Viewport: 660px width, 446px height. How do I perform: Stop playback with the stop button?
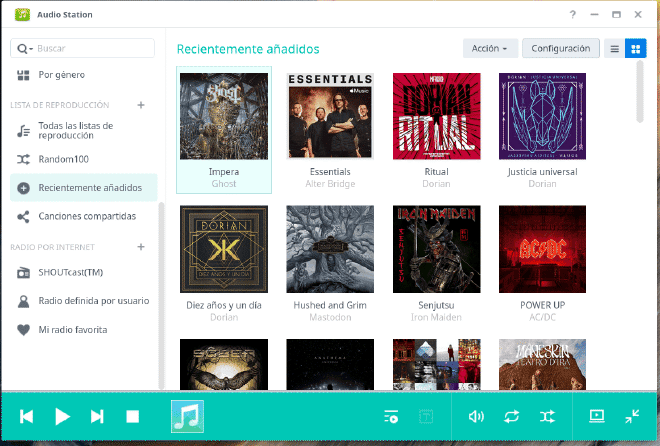tap(133, 417)
